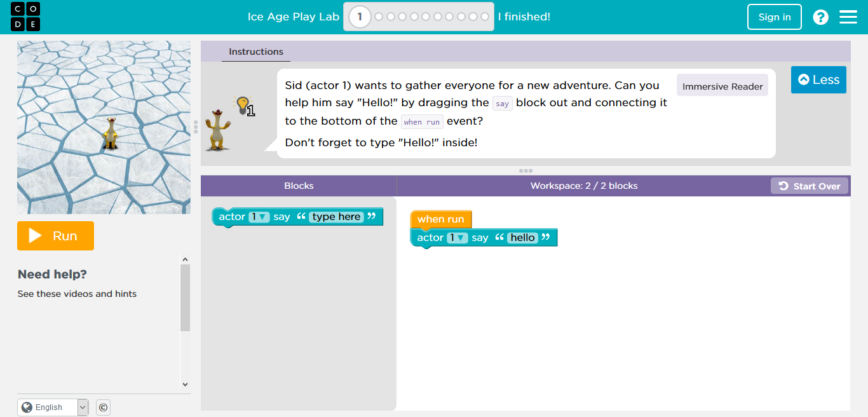Open Immersive Reader
Screen dimensions: 868x417
[x=722, y=86]
